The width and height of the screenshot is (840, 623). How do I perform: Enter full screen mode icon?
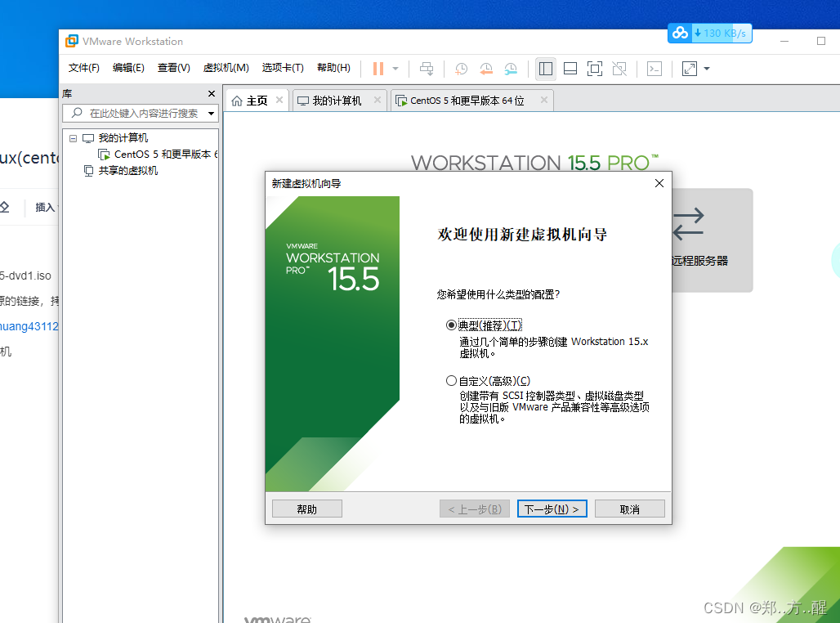(x=595, y=69)
